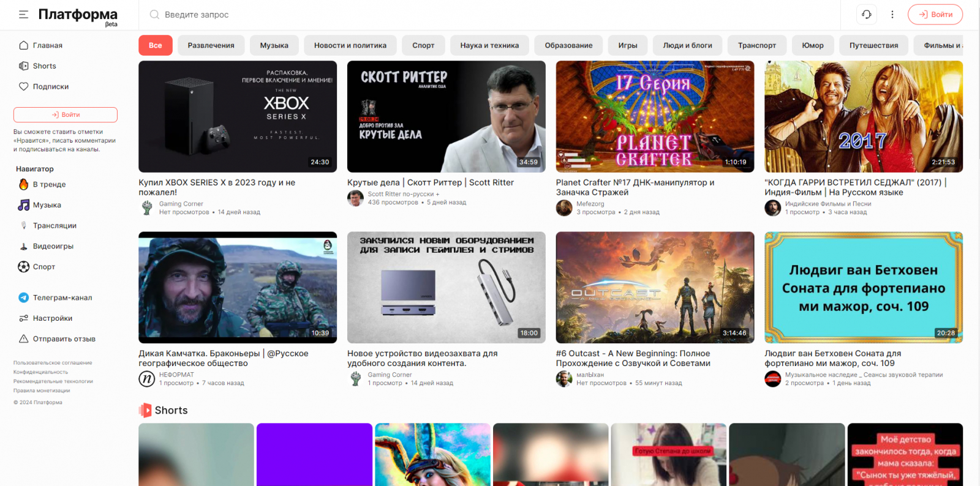This screenshot has width=980, height=486.
Task: Open the three-dot options menu in the header
Action: click(892, 14)
